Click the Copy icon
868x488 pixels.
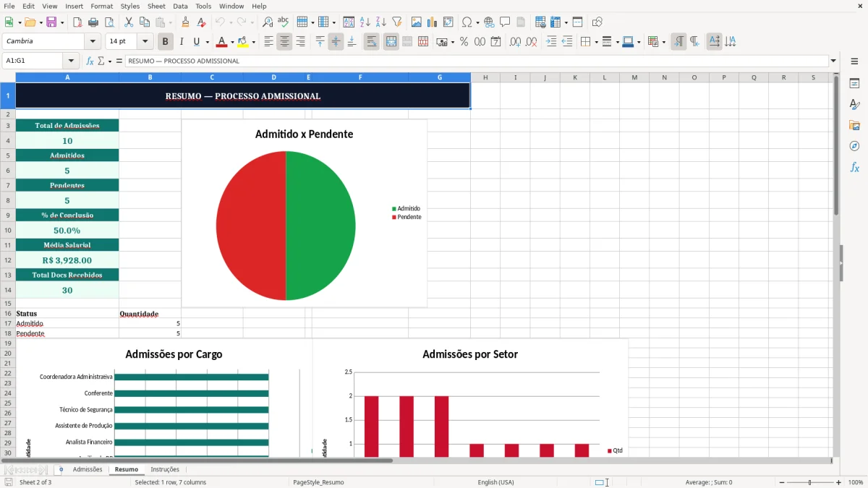tap(145, 22)
